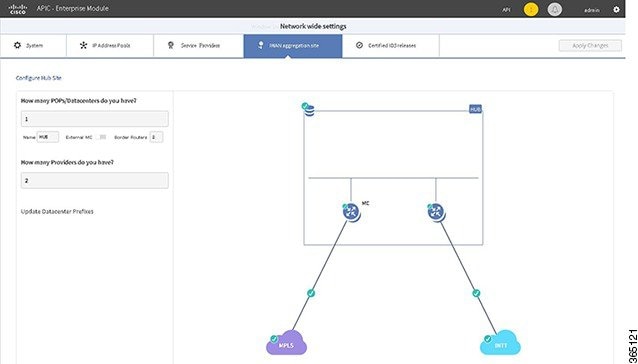Click the Border Routers number field
638x364 pixels.
tap(156, 137)
